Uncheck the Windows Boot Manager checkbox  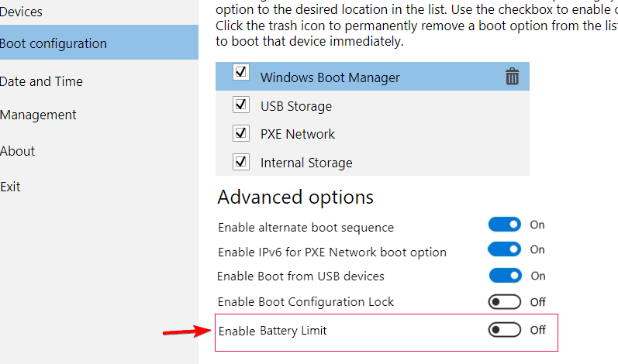pyautogui.click(x=241, y=73)
